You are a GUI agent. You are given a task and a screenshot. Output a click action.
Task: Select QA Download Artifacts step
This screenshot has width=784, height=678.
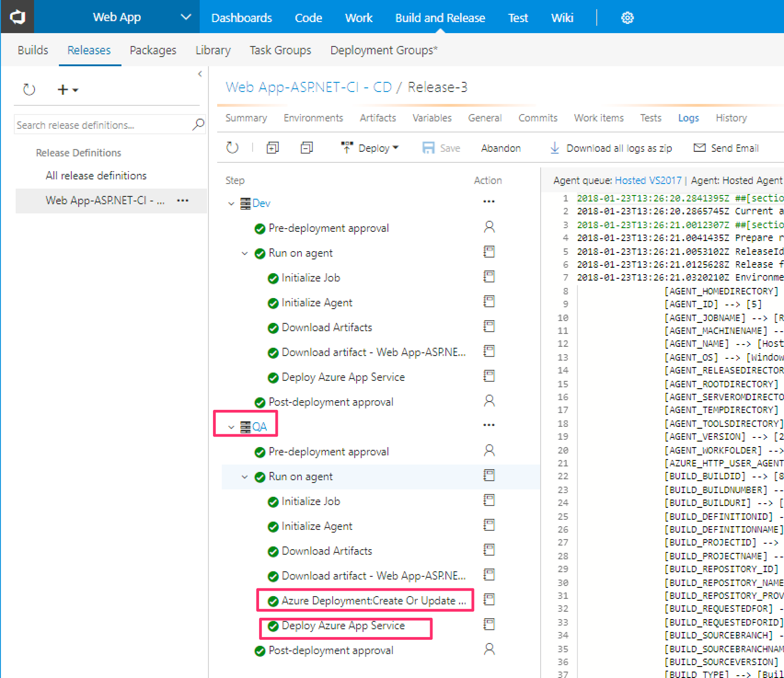point(327,551)
